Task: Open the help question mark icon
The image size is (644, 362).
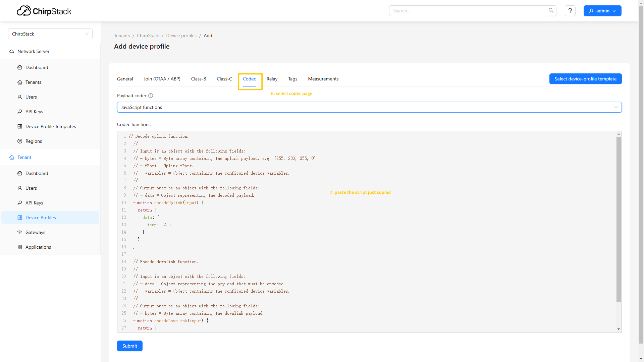Action: coord(570,11)
